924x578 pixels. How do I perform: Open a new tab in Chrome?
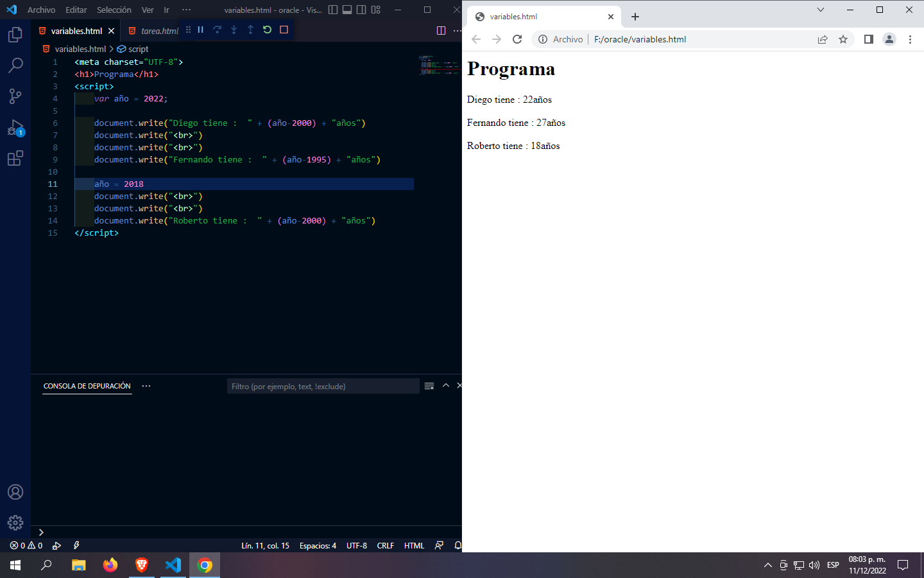pos(635,17)
